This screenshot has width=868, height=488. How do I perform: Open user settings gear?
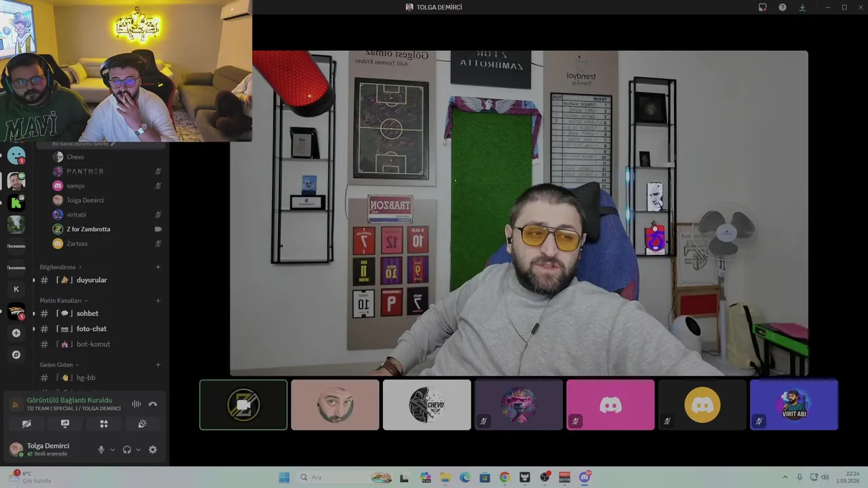(153, 449)
